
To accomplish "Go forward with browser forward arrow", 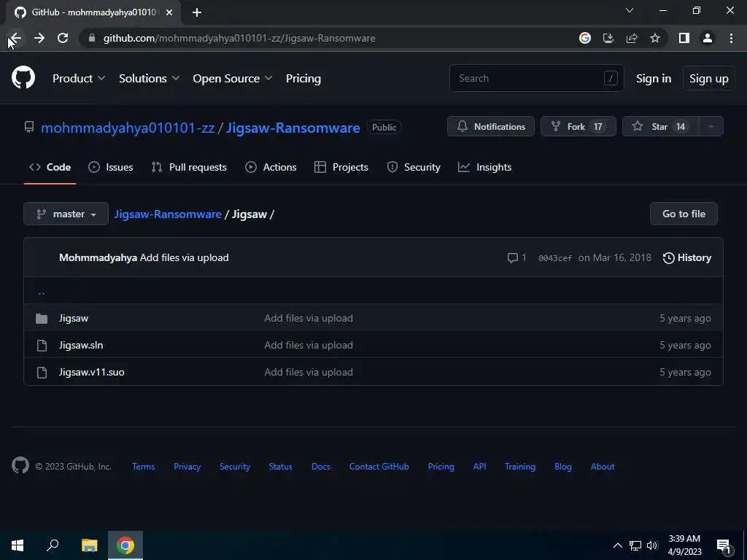I will (x=39, y=38).
